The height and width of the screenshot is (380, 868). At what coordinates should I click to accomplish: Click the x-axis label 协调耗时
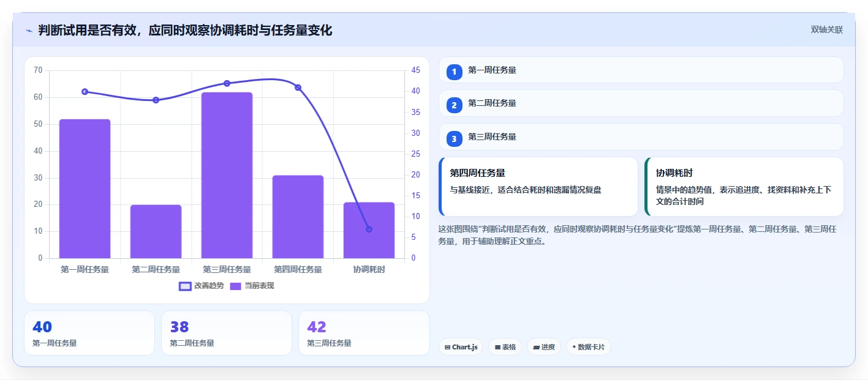[x=369, y=269]
